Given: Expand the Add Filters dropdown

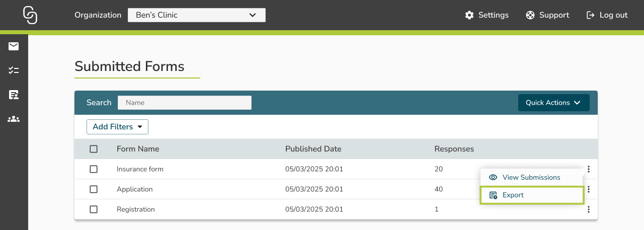Looking at the screenshot, I should (x=117, y=127).
